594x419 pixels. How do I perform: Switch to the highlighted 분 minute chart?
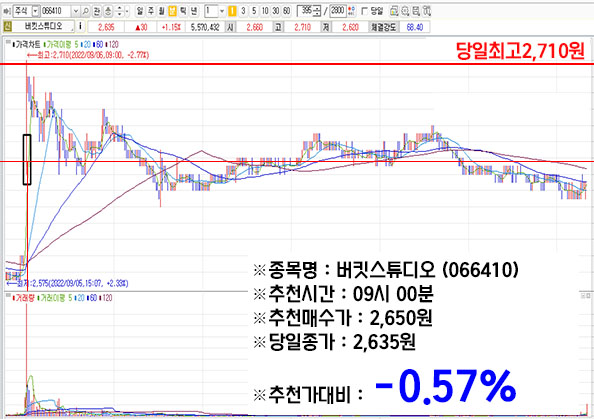[172, 11]
